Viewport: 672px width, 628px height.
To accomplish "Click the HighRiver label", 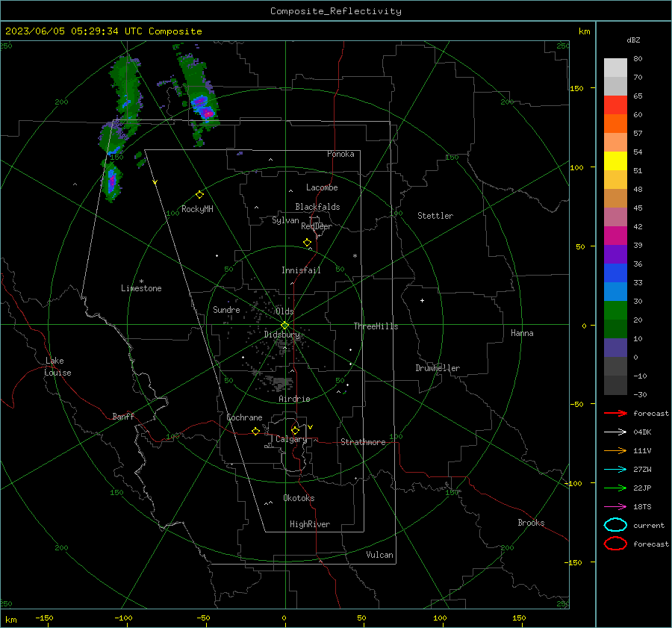I will click(310, 524).
